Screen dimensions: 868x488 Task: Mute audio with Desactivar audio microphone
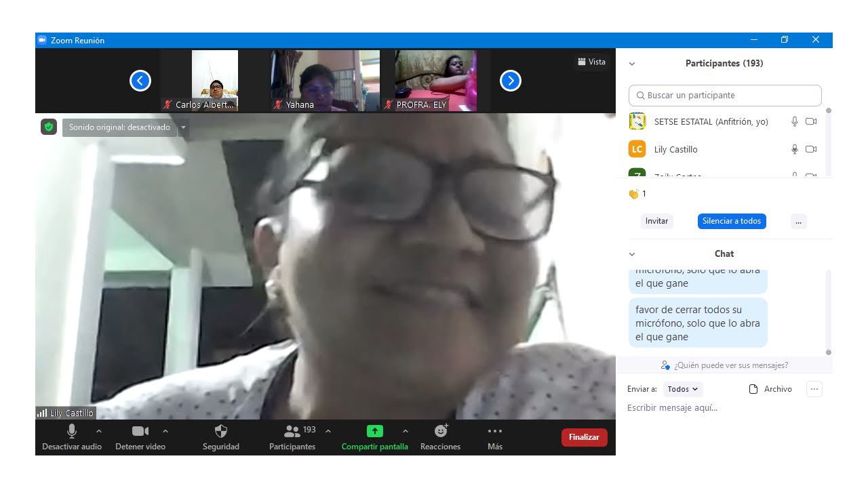pos(72,437)
